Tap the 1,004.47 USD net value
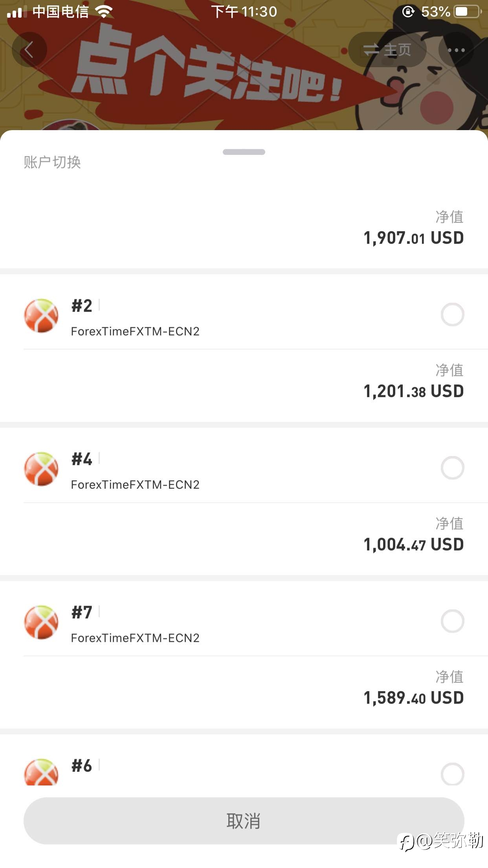 point(414,544)
